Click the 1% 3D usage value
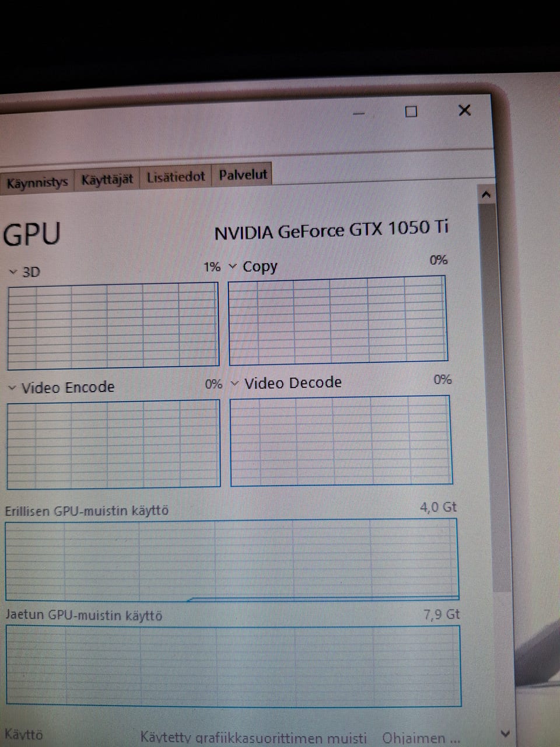This screenshot has width=560, height=747. (x=212, y=267)
